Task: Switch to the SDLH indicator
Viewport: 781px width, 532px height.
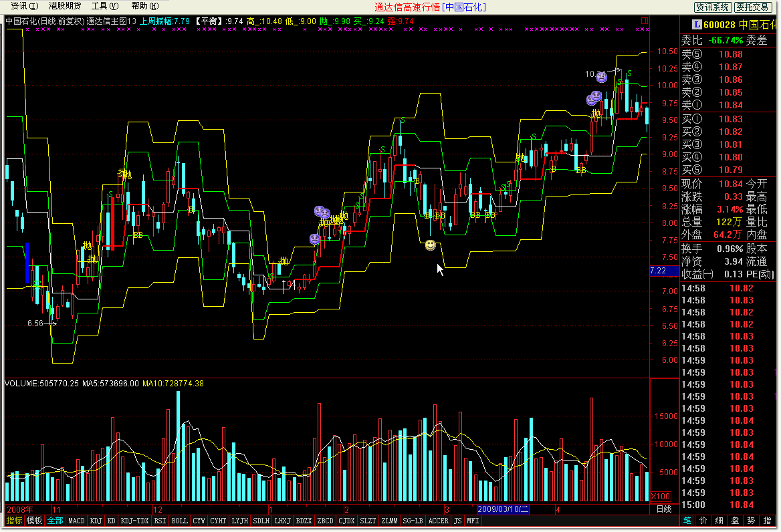Action: tap(261, 521)
